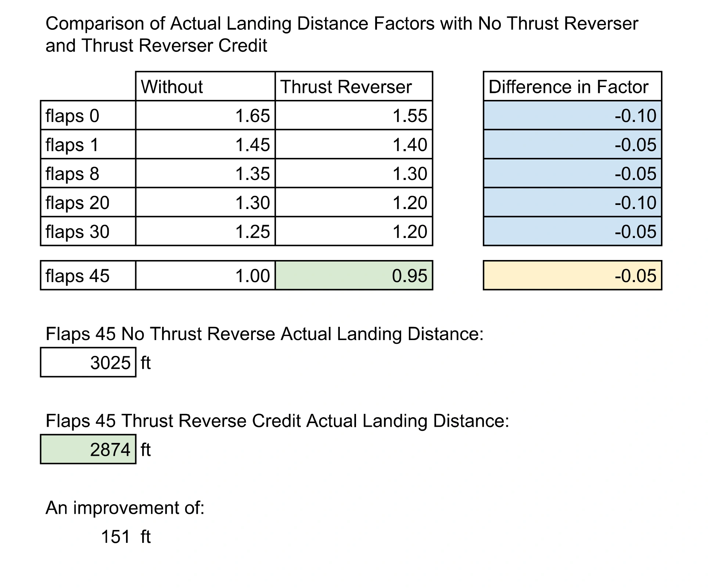This screenshot has height=588, width=708.
Task: Select the 3025 landing distance field
Action: tap(88, 362)
